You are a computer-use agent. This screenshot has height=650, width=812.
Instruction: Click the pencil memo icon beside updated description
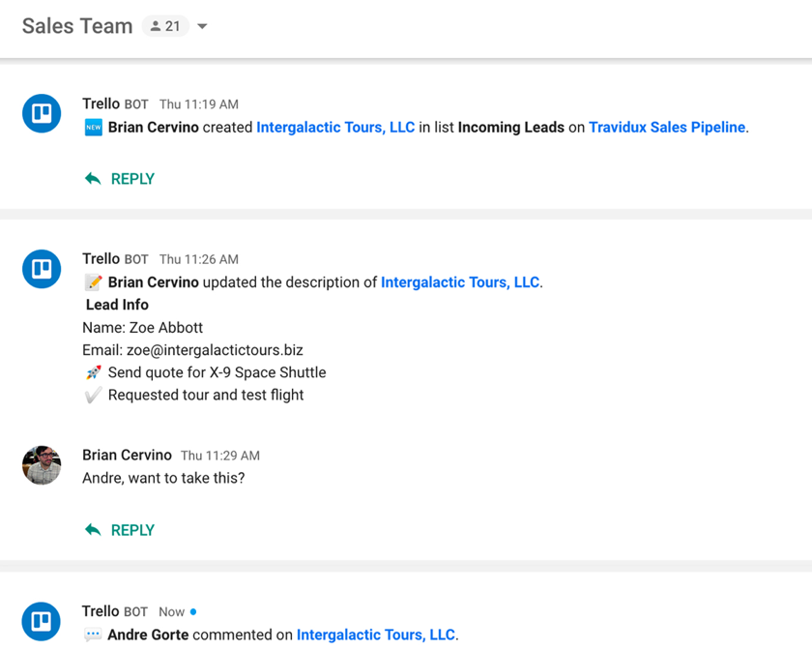[x=93, y=282]
